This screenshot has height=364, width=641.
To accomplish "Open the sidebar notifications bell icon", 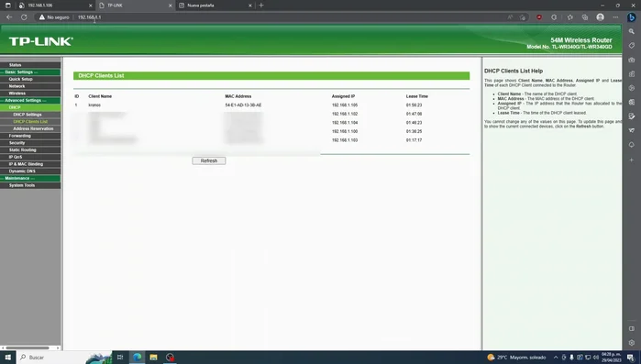I will [x=632, y=145].
